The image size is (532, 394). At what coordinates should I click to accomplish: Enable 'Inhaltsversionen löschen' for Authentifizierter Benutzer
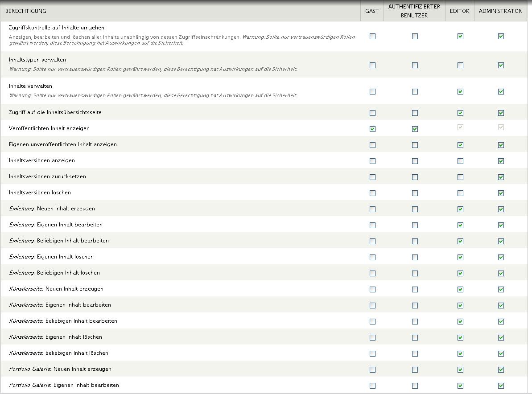coord(415,193)
